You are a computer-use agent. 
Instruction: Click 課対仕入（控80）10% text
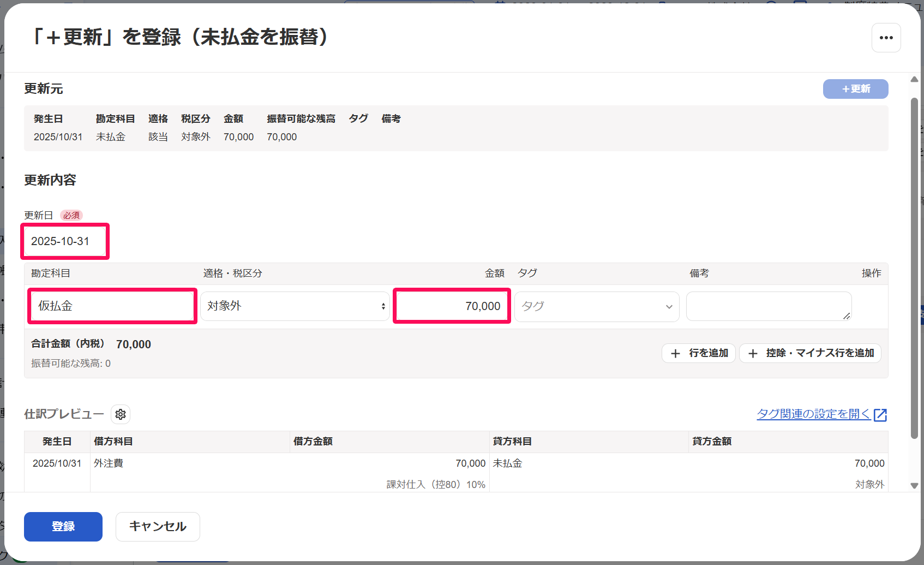click(x=436, y=485)
